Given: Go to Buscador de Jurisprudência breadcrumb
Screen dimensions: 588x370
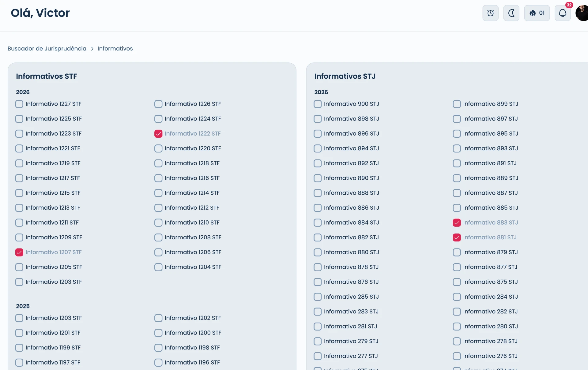Looking at the screenshot, I should point(47,49).
